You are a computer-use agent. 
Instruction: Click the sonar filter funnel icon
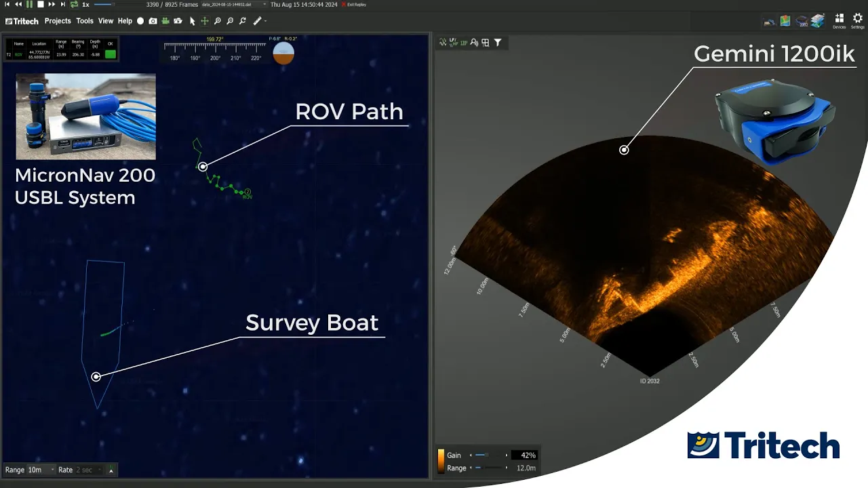(x=497, y=42)
